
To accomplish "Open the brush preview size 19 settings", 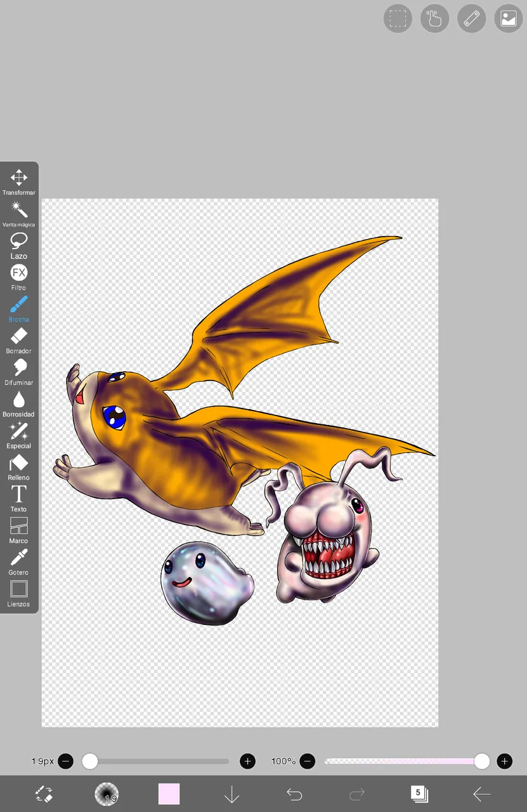I will point(107,794).
